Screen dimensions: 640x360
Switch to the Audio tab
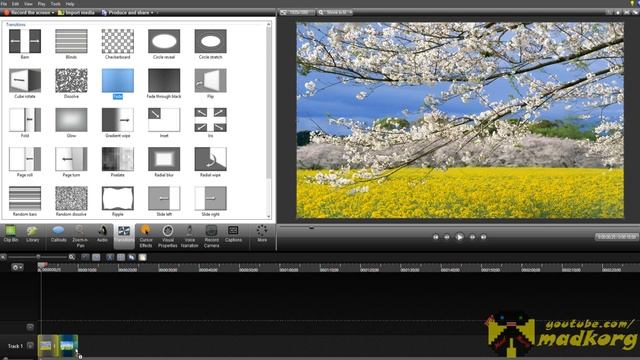click(102, 234)
